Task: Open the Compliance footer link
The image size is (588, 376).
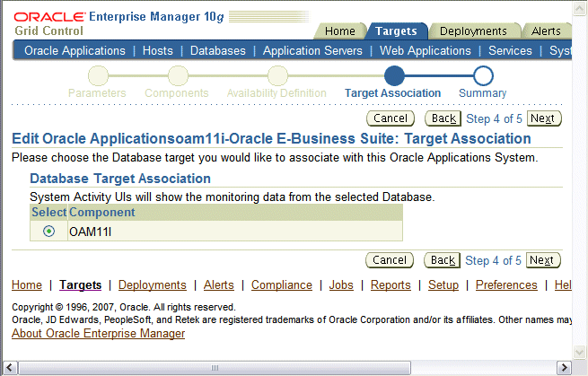Action: tap(282, 284)
